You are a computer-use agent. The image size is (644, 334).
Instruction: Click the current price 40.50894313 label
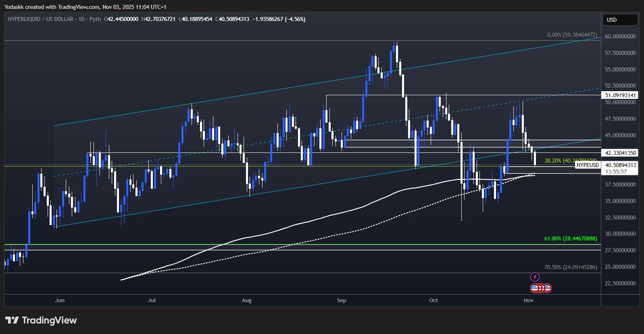coord(620,165)
